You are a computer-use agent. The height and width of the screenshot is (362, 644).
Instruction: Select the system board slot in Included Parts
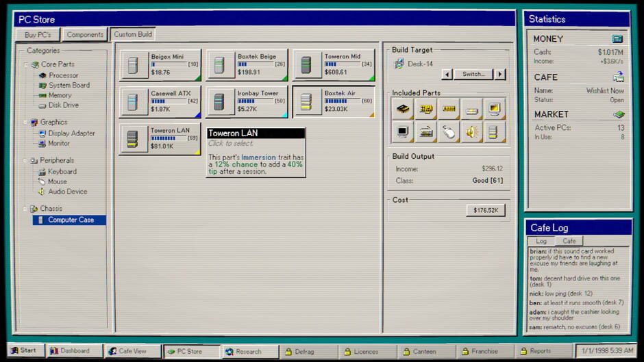pyautogui.click(x=426, y=109)
